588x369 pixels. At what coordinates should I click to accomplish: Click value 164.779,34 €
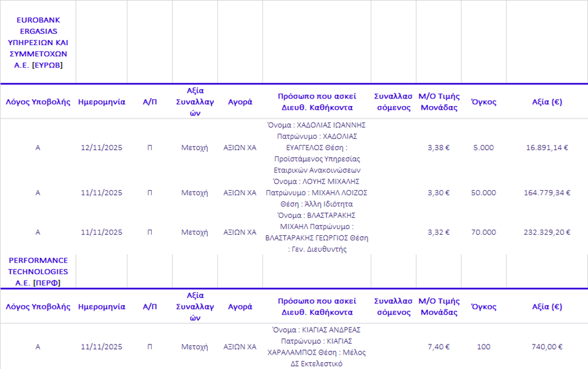click(x=547, y=193)
